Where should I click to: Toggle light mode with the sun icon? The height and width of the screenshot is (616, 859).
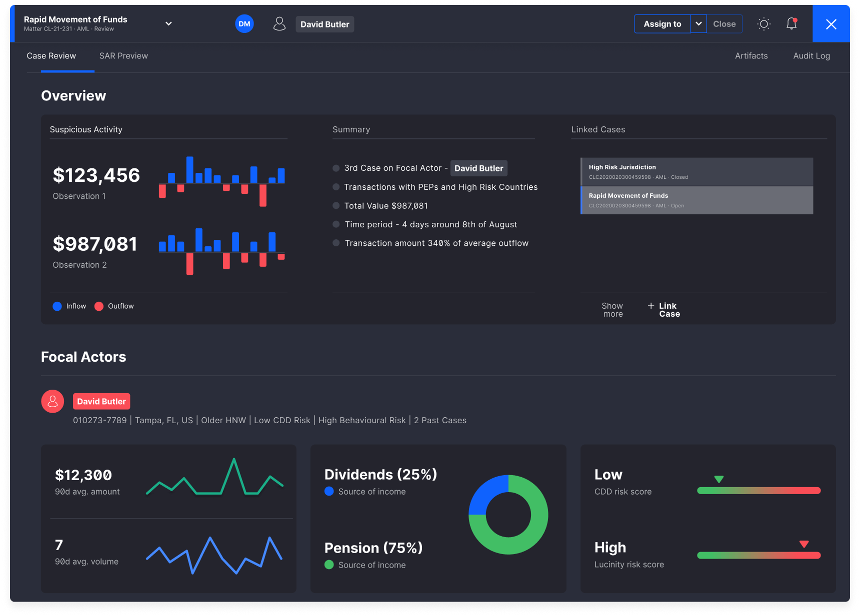pos(763,24)
